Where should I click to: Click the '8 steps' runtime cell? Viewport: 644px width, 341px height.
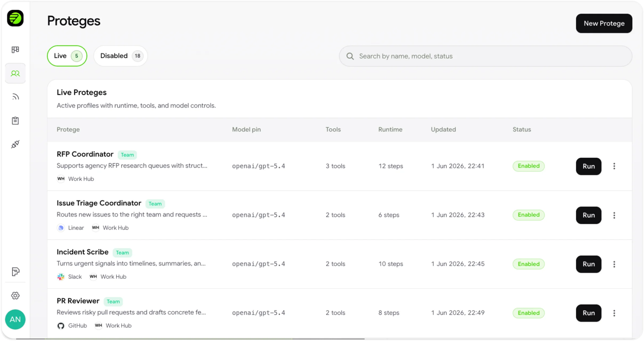389,313
